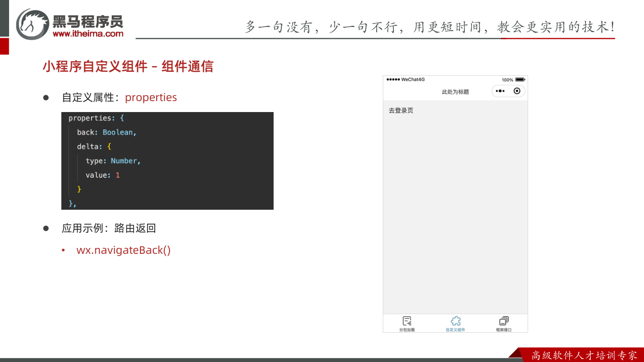This screenshot has width=644, height=362.
Task: Click the code line delta: {
Action: coord(94,147)
